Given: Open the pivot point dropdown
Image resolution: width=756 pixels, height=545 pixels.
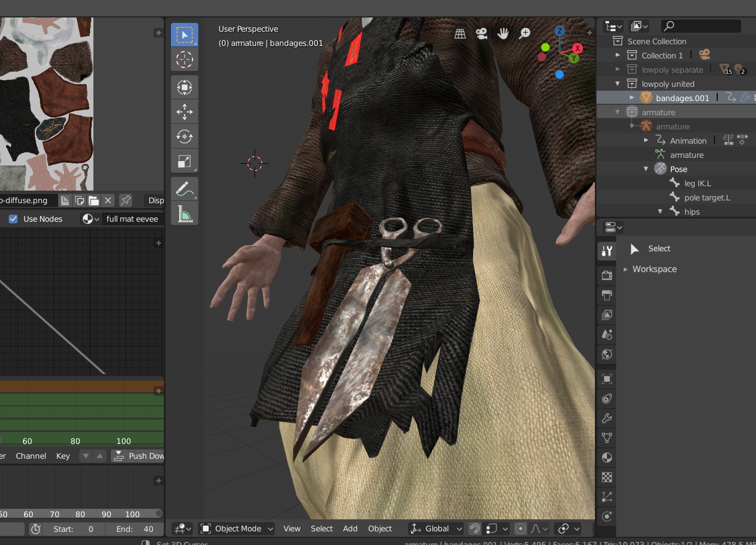Looking at the screenshot, I should pyautogui.click(x=569, y=529).
